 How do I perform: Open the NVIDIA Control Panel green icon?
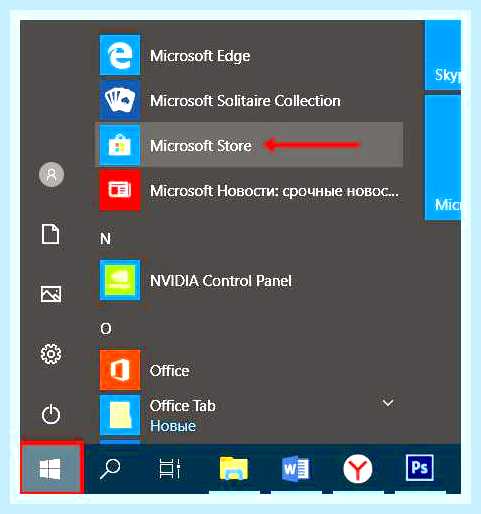(x=120, y=280)
